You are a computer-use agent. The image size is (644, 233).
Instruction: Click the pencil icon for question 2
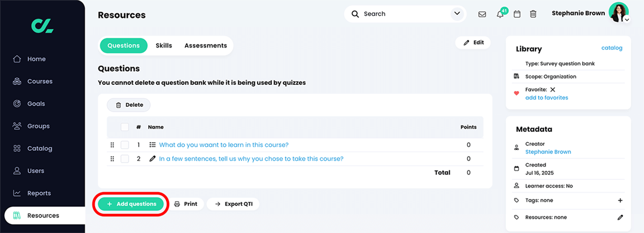(x=153, y=159)
